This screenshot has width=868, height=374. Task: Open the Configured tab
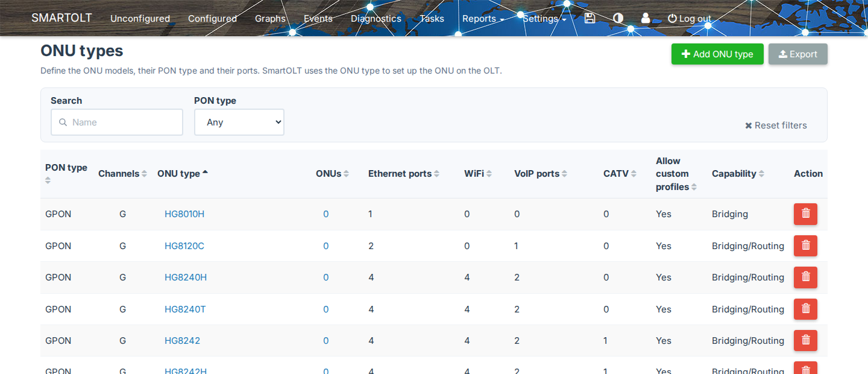212,19
